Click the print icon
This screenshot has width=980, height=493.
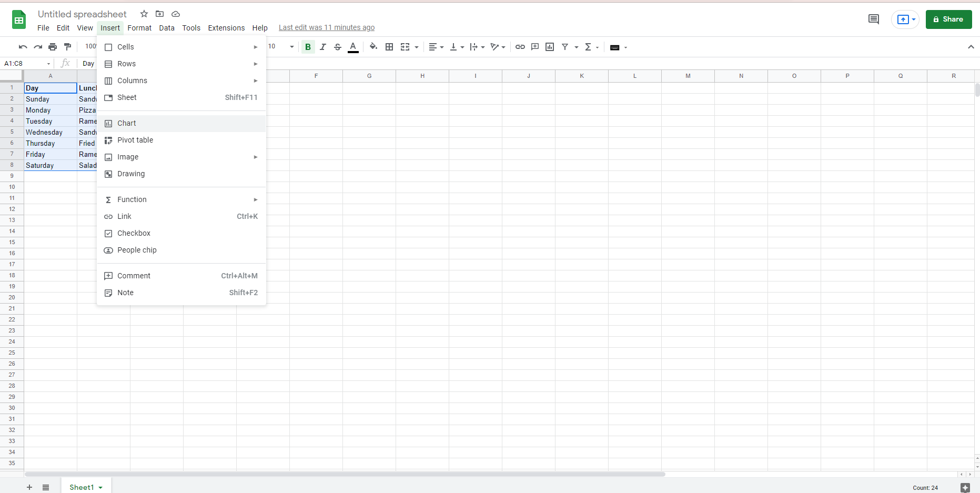[x=53, y=47]
